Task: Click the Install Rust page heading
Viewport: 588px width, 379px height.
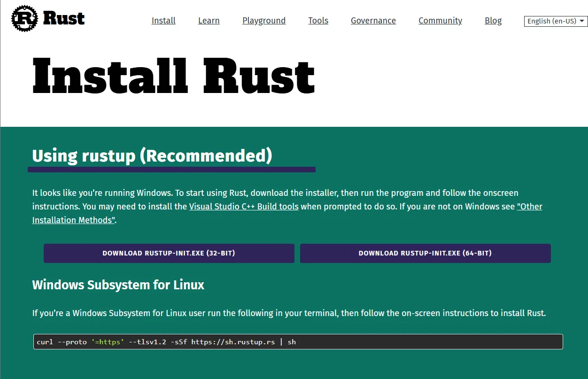Action: point(174,76)
